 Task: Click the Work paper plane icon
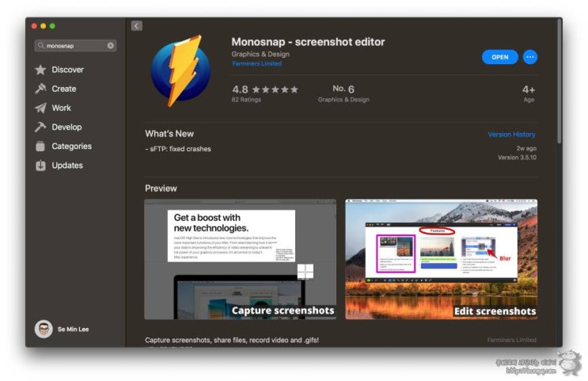click(x=40, y=108)
